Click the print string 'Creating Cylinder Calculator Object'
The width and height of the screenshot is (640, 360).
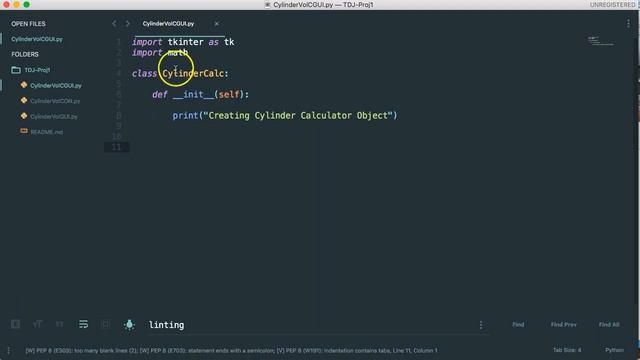[x=298, y=116]
